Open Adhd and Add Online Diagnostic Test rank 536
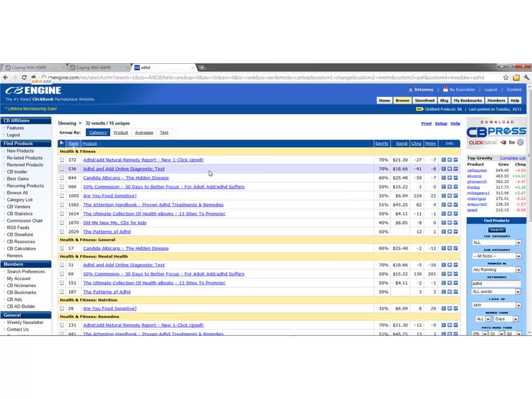 click(x=124, y=169)
